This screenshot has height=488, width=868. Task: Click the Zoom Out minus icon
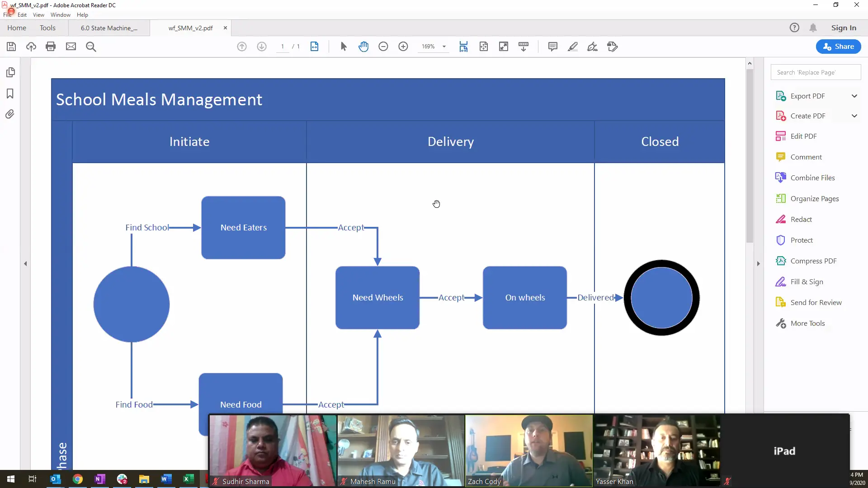(383, 47)
